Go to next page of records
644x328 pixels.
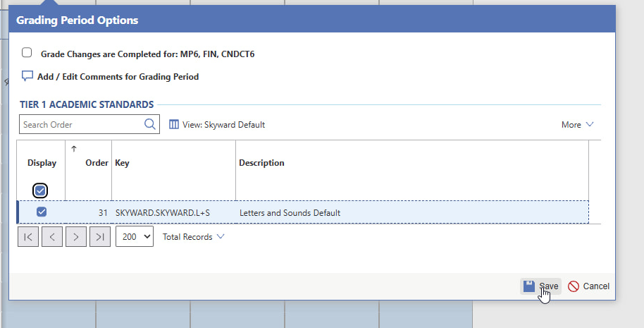(x=76, y=237)
